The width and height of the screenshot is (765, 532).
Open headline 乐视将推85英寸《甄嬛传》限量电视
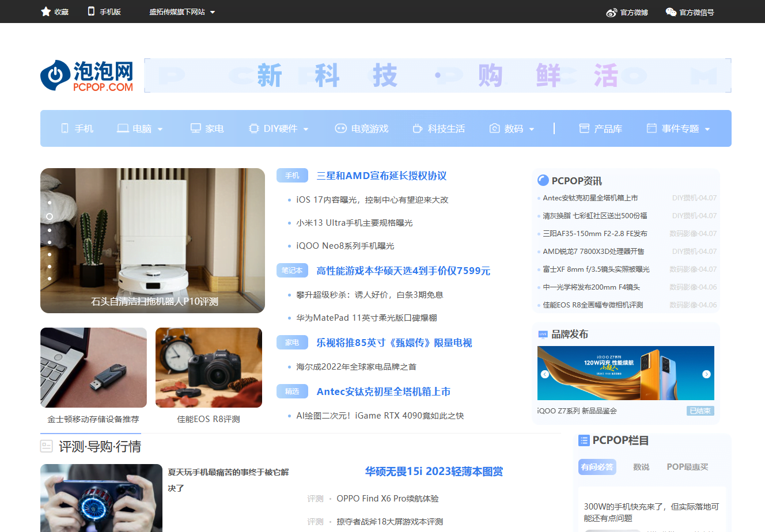[394, 343]
